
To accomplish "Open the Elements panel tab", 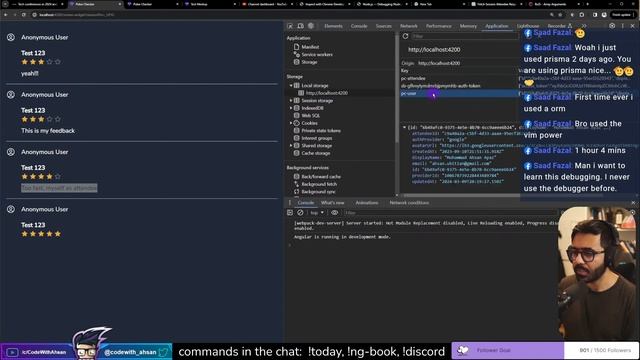I will tap(333, 26).
